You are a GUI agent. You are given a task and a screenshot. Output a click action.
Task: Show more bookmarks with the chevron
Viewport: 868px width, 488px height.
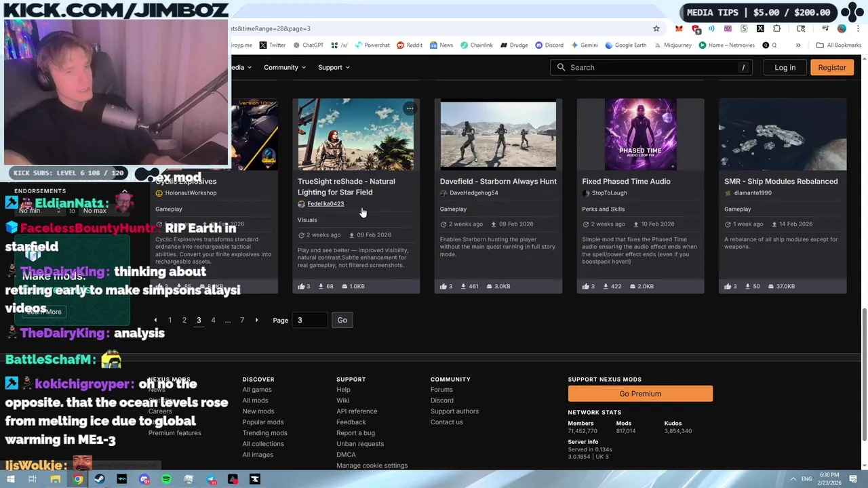point(798,45)
